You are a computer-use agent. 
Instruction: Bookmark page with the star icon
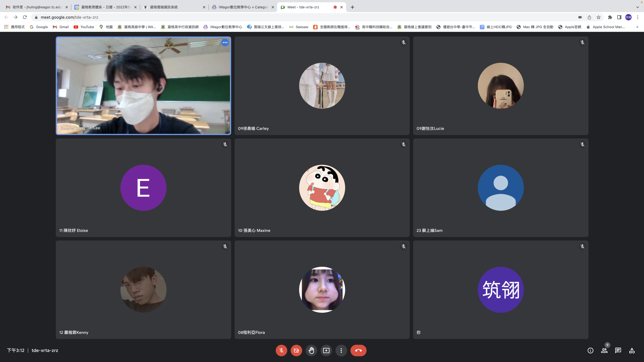(598, 17)
